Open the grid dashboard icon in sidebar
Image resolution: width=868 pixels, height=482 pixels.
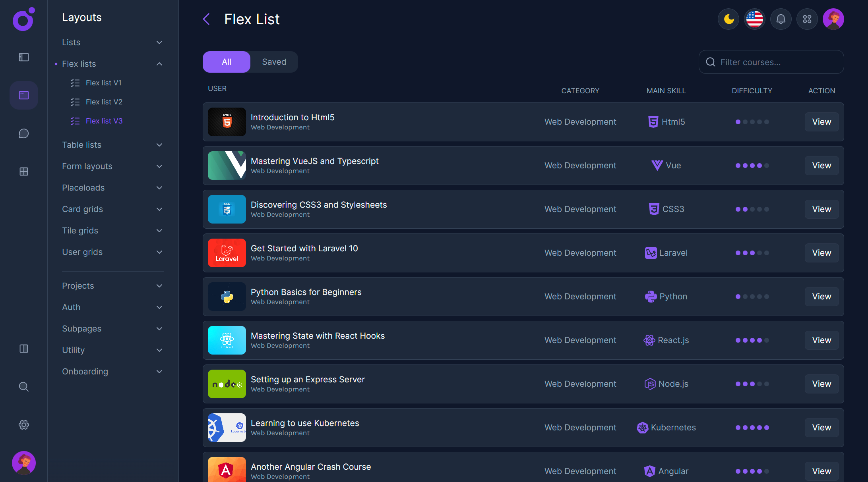click(x=24, y=172)
